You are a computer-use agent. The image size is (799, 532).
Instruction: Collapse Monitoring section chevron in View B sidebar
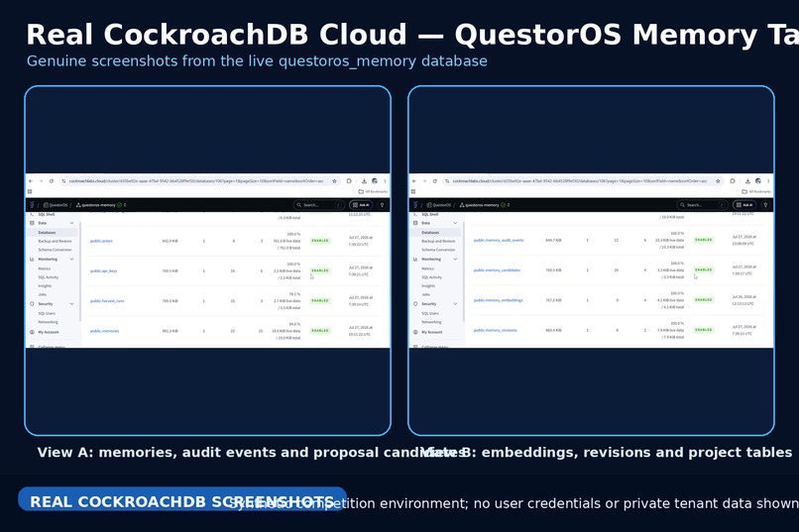point(455,260)
